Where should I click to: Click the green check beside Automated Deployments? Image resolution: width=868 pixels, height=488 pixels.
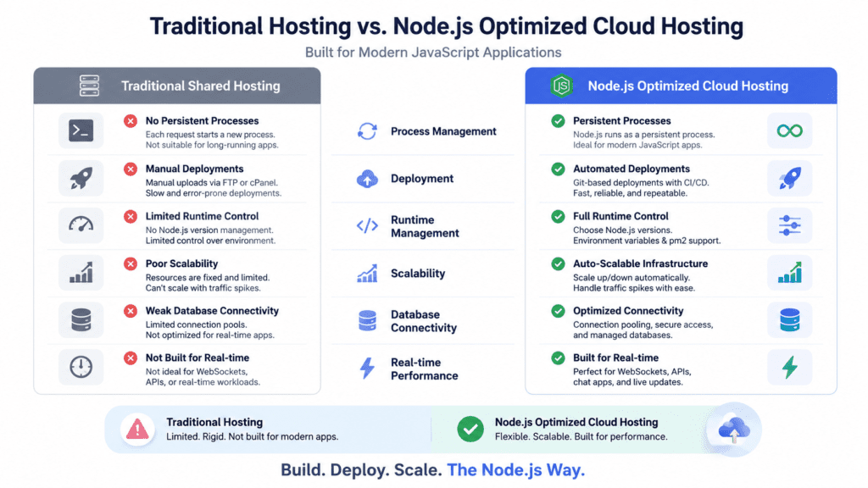558,169
